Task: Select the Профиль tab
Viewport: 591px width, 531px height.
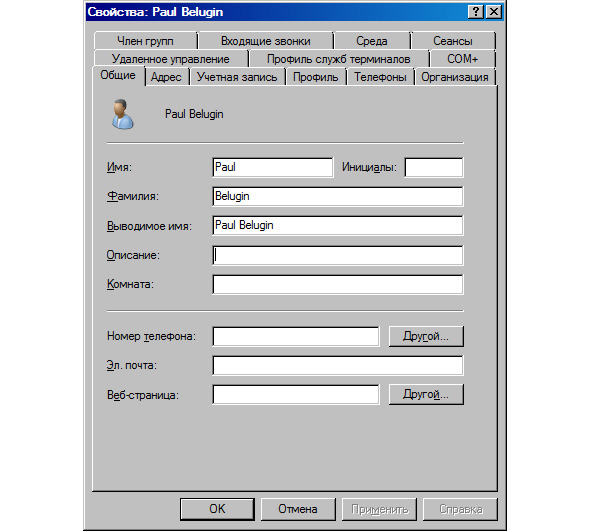Action: [x=316, y=77]
